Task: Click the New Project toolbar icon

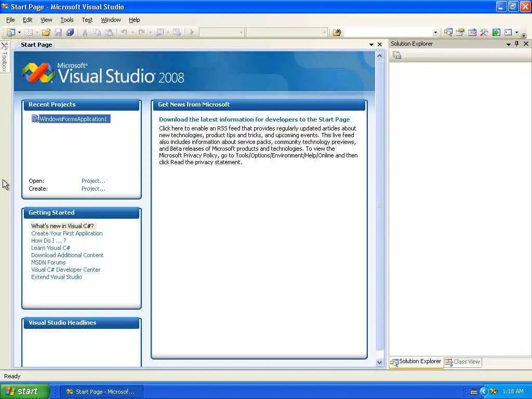Action: click(11, 32)
